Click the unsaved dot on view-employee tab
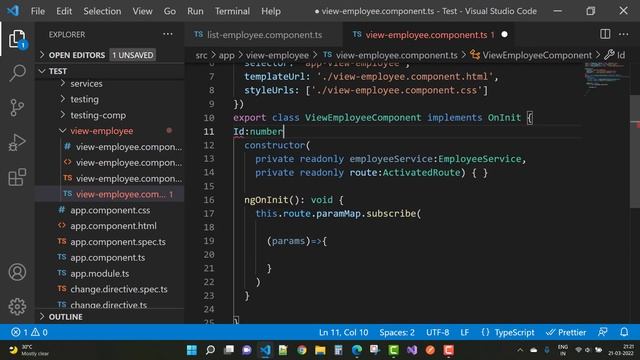The image size is (640, 360). tap(504, 35)
